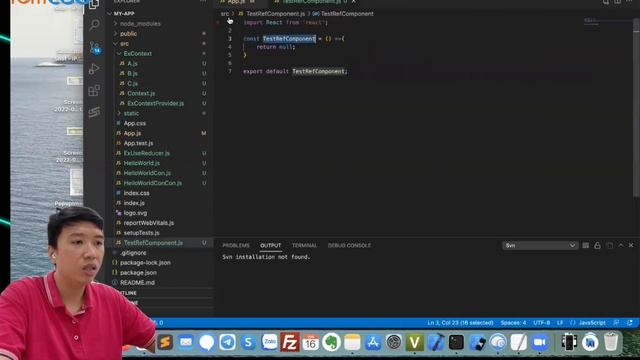
Task: Clear the output panel
Action: click(x=586, y=245)
